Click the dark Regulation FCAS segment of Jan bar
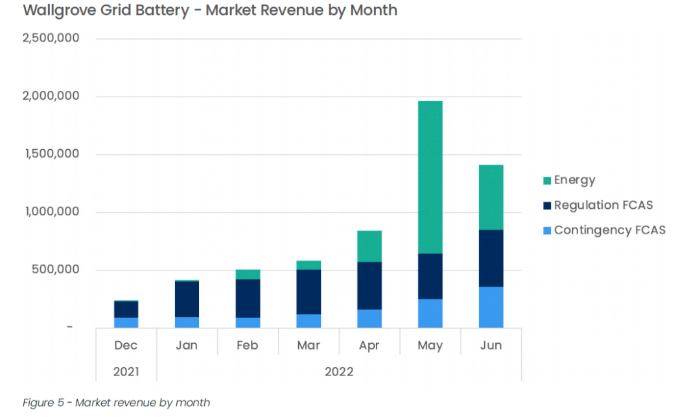The image size is (700, 417). pos(187,299)
